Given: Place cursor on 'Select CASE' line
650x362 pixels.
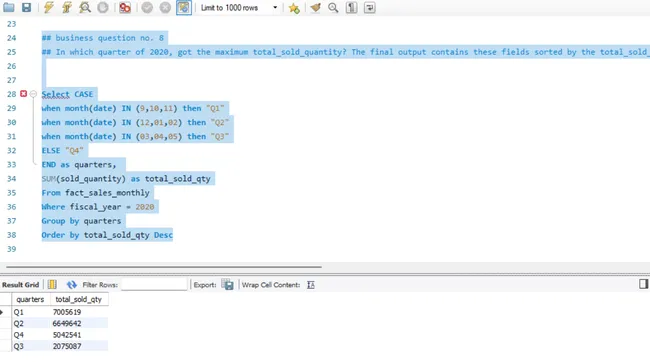Looking at the screenshot, I should click(x=67, y=94).
